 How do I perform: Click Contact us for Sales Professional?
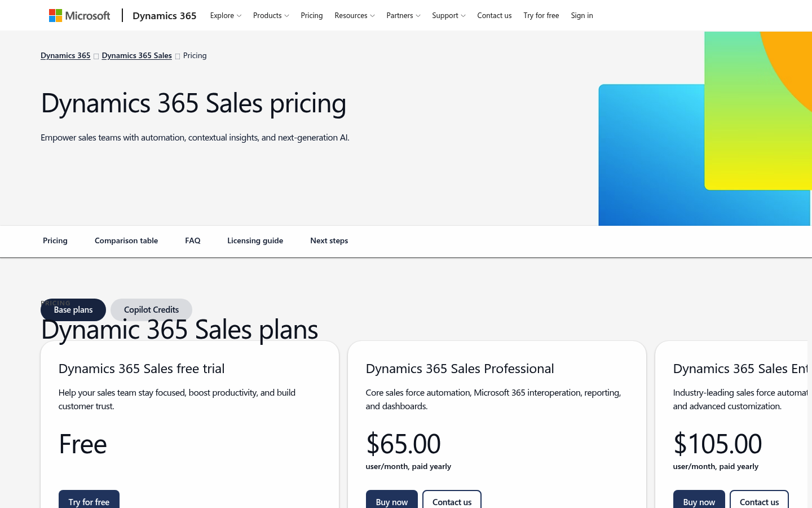[452, 500]
